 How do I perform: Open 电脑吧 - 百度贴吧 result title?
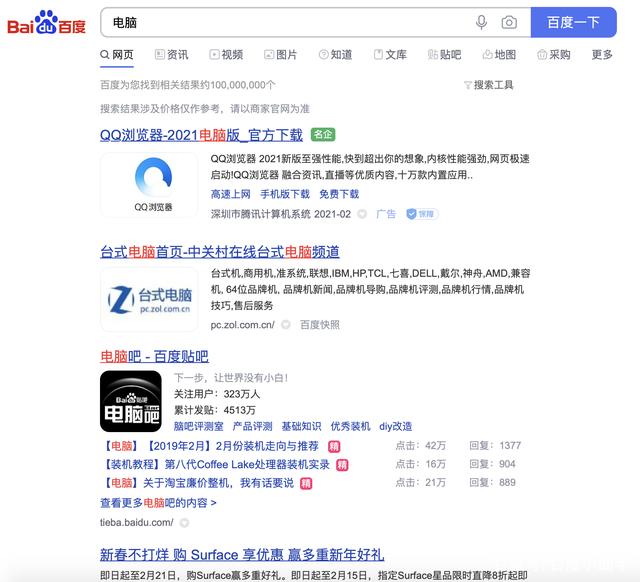point(154,357)
